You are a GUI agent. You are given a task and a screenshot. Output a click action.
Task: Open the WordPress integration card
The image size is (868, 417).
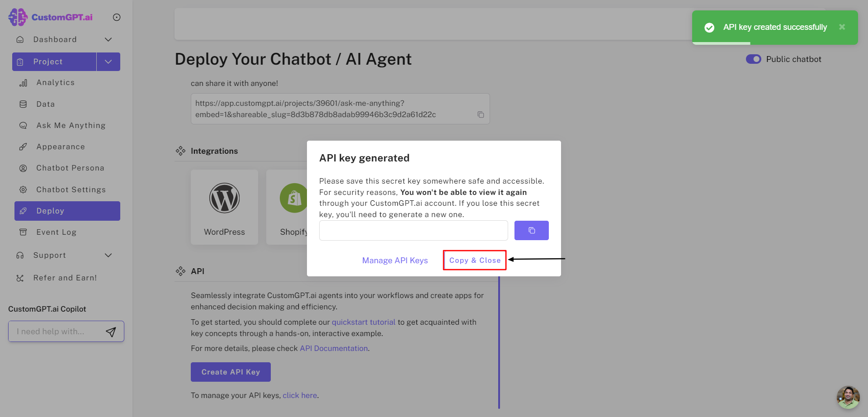(224, 207)
